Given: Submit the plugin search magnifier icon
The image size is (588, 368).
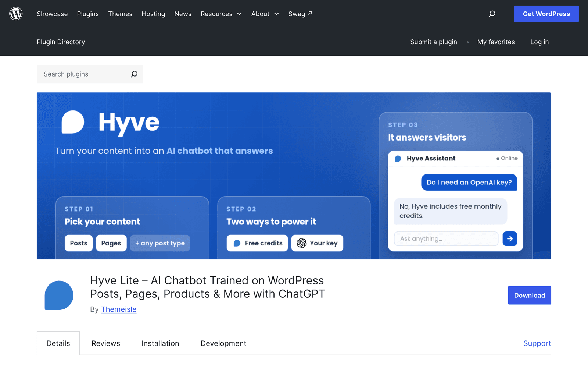Looking at the screenshot, I should click(x=134, y=74).
